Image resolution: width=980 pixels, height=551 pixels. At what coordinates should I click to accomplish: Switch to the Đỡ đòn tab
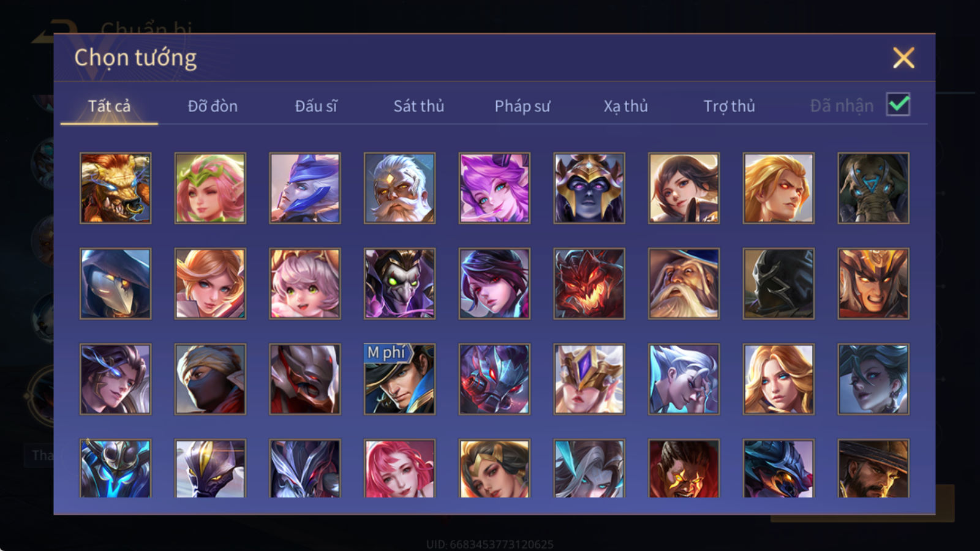coord(213,106)
